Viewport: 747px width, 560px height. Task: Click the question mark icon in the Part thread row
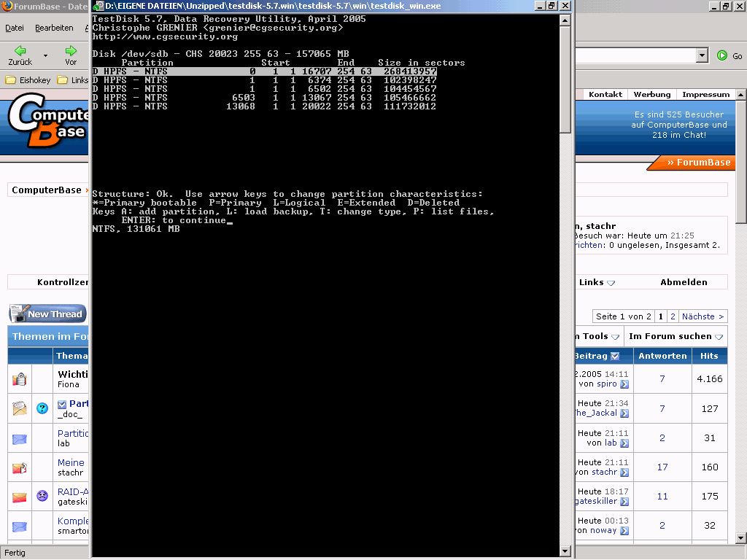click(x=42, y=408)
